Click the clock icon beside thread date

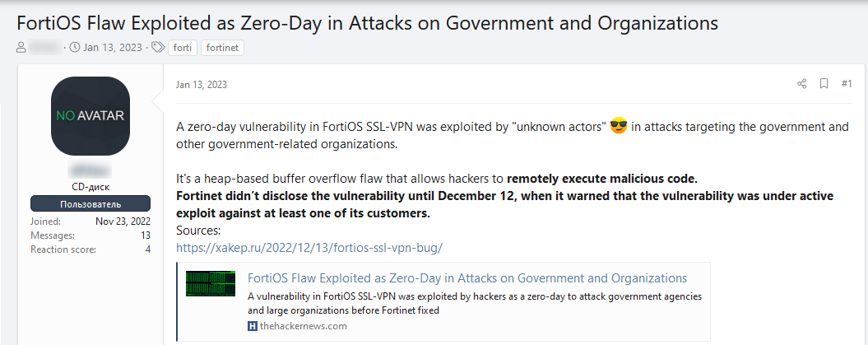click(x=75, y=48)
